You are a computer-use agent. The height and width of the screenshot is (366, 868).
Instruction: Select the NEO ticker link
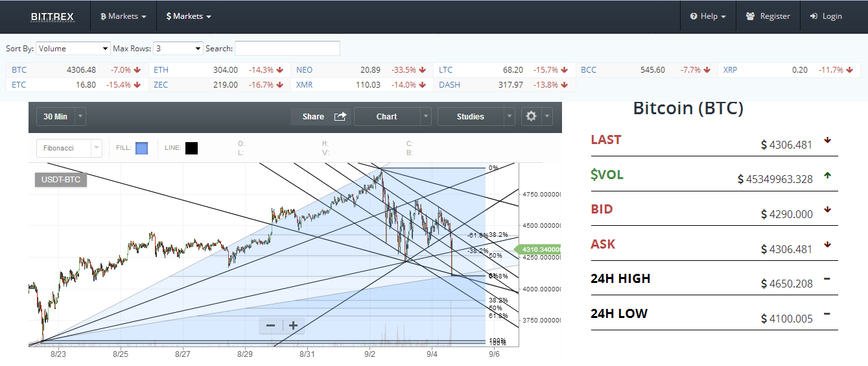[x=304, y=70]
